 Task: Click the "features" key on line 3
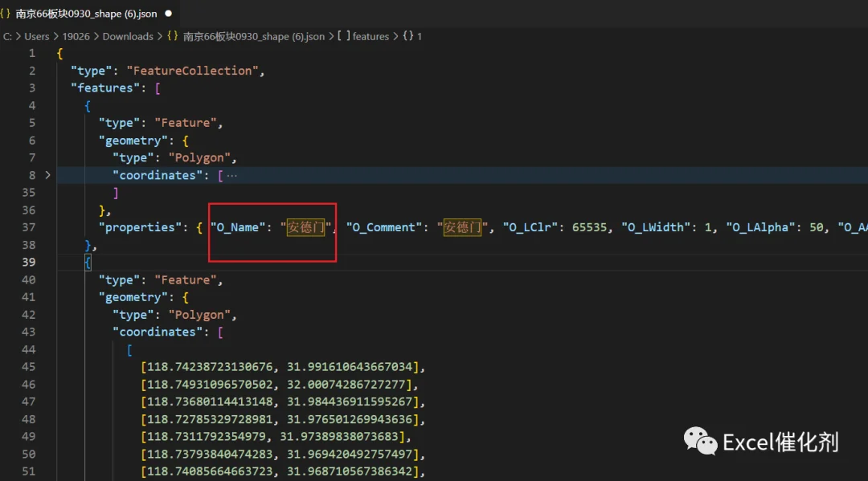[105, 88]
